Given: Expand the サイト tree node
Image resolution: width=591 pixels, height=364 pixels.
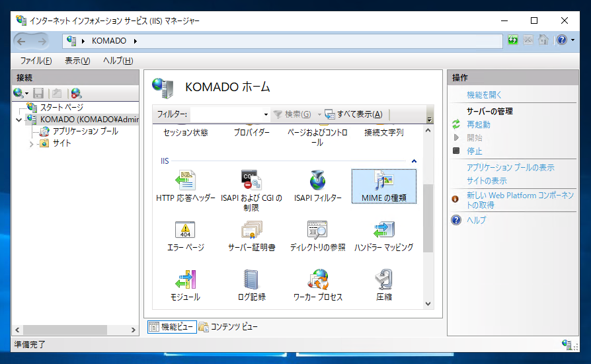Looking at the screenshot, I should 31,143.
